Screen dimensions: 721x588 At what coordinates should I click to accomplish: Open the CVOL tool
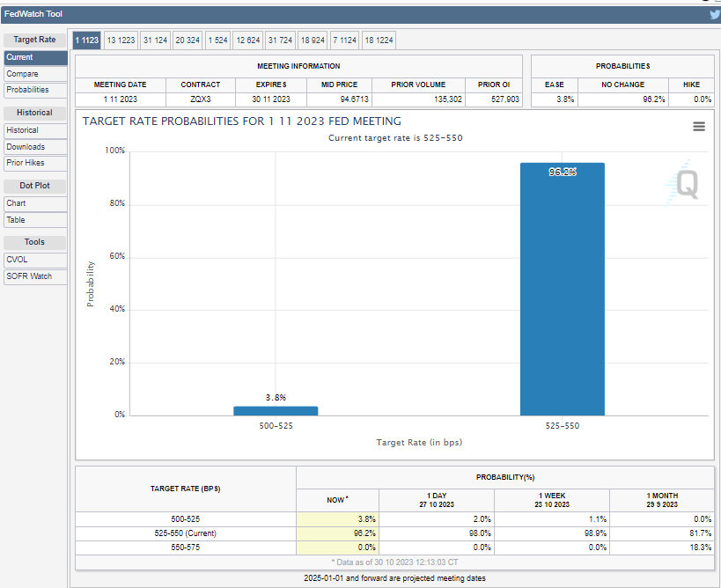pyautogui.click(x=35, y=260)
